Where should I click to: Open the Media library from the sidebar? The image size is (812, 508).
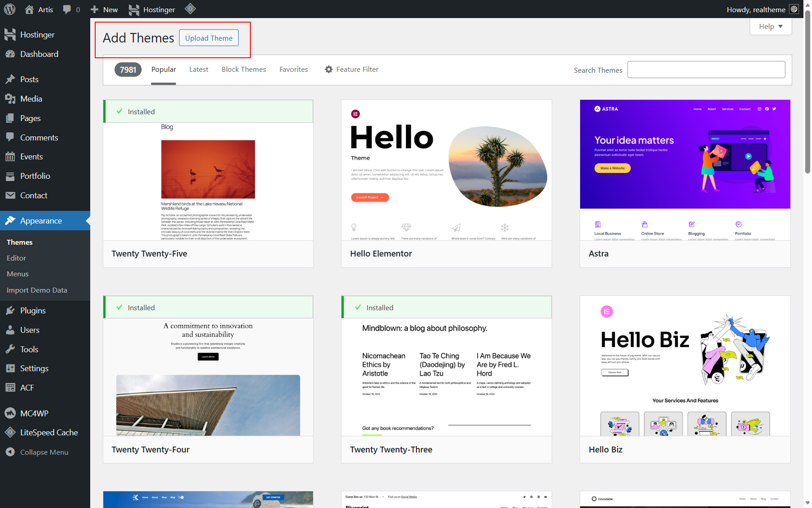(x=31, y=99)
